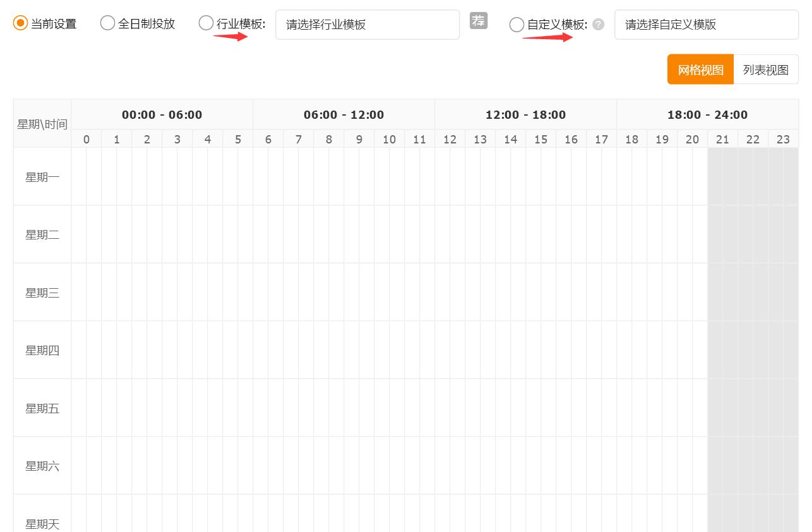Enable the 全日制投放 radio option
812x532 pixels.
[x=107, y=23]
